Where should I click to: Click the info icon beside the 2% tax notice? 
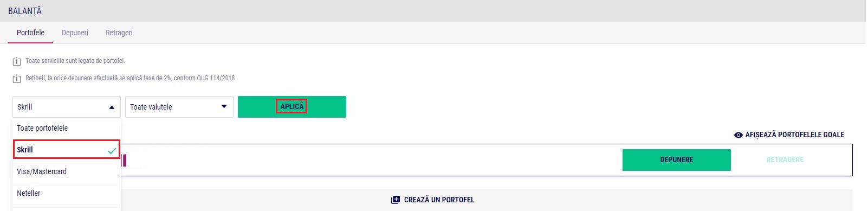[x=17, y=79]
